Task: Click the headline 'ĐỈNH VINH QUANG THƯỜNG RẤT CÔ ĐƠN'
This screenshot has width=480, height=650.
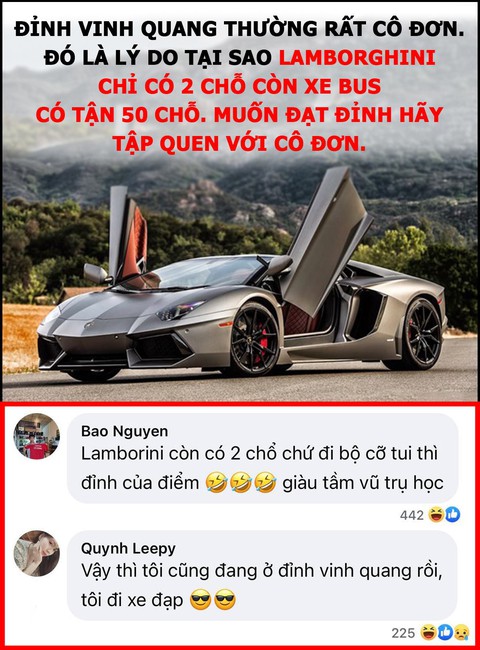Action: coord(240,29)
